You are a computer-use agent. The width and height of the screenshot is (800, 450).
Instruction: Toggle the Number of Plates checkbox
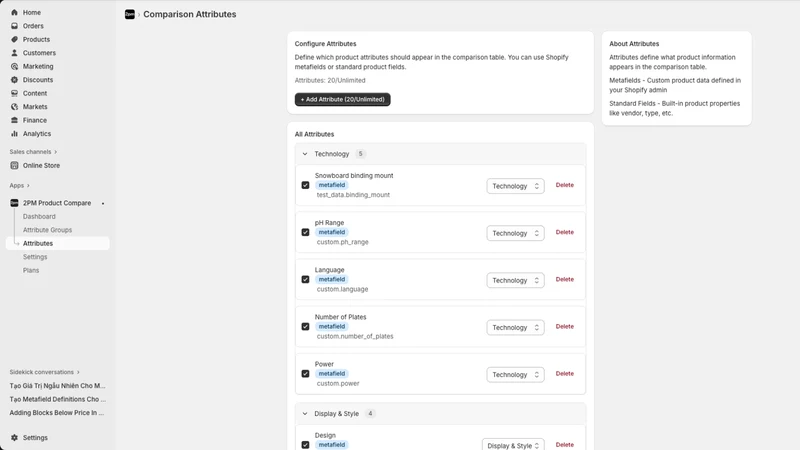305,327
